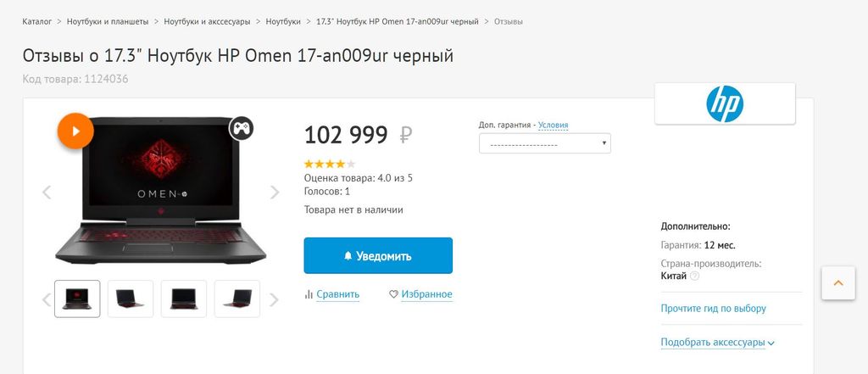Screen dimensions: 868x374
Task: Play the product video with orange button
Action: tap(75, 131)
